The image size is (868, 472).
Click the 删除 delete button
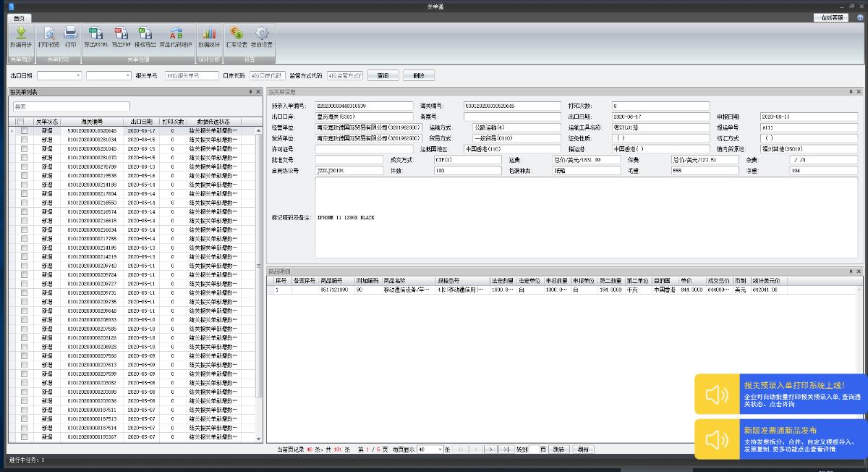coord(419,75)
